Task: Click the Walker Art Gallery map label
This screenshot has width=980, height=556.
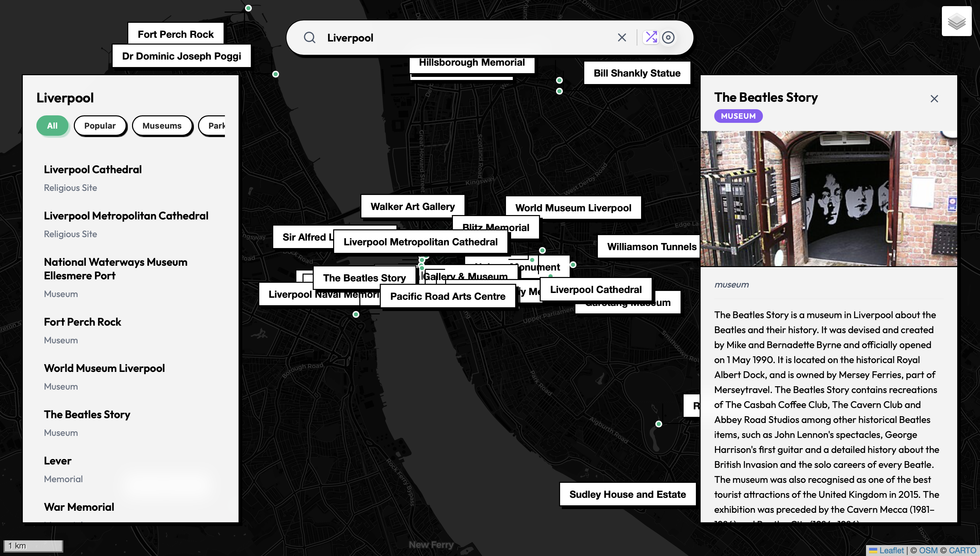Action: coord(412,207)
